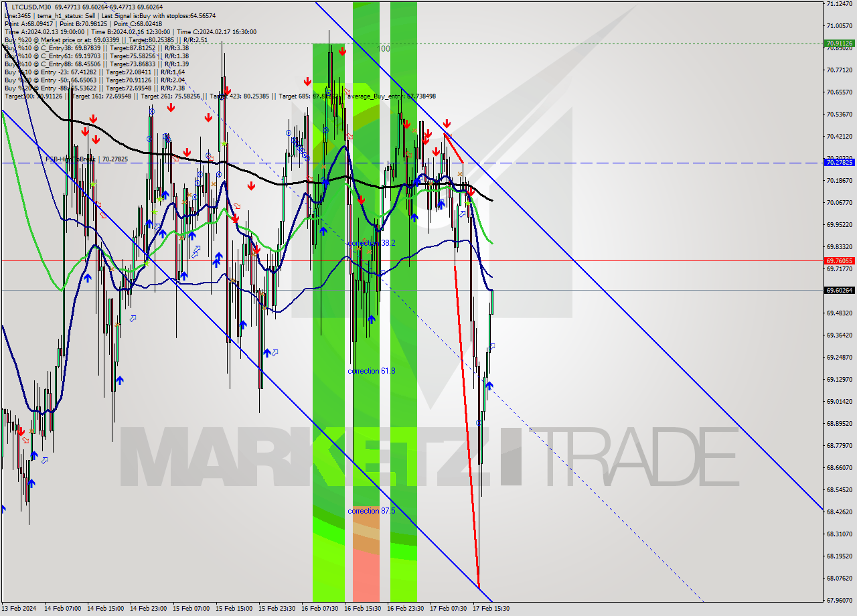Click the 70.18670 price axis value

coord(839,180)
